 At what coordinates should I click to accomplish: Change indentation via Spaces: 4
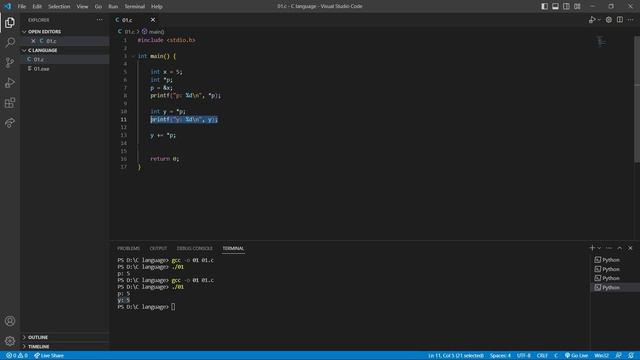(500, 356)
